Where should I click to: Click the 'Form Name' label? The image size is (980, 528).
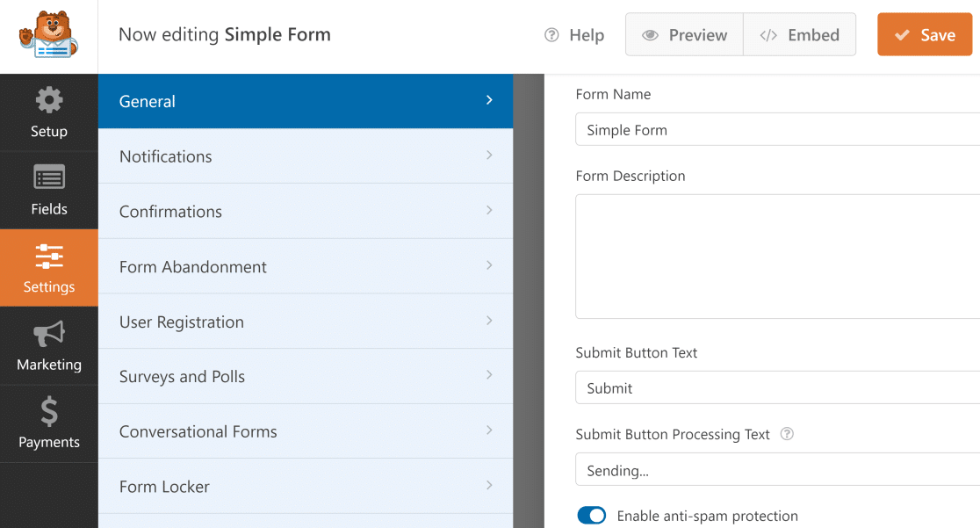tap(613, 95)
